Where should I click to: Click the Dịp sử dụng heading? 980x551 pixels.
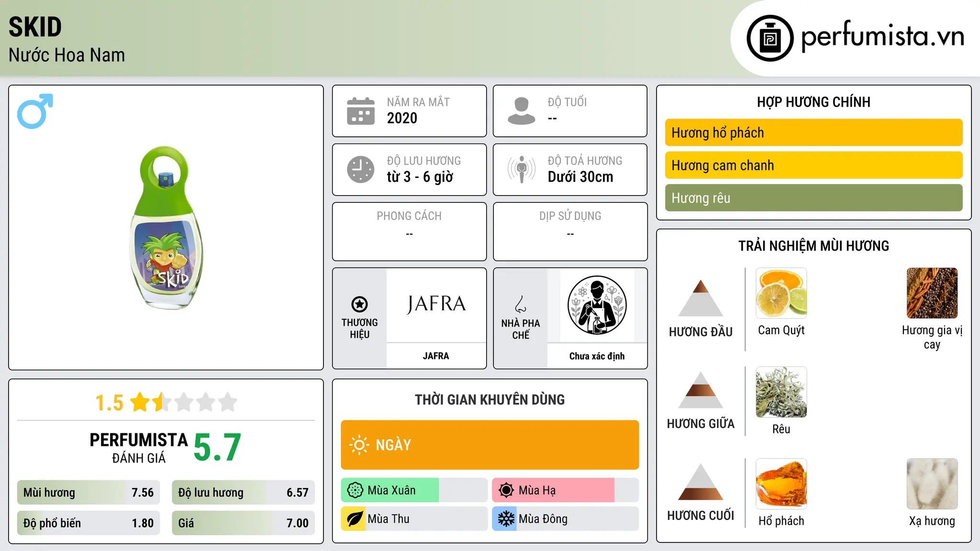[570, 216]
